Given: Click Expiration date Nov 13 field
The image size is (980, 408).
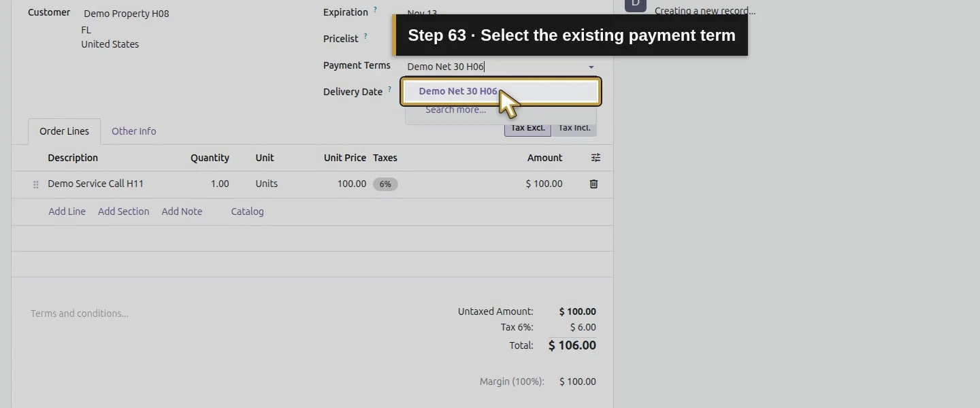Looking at the screenshot, I should point(422,13).
